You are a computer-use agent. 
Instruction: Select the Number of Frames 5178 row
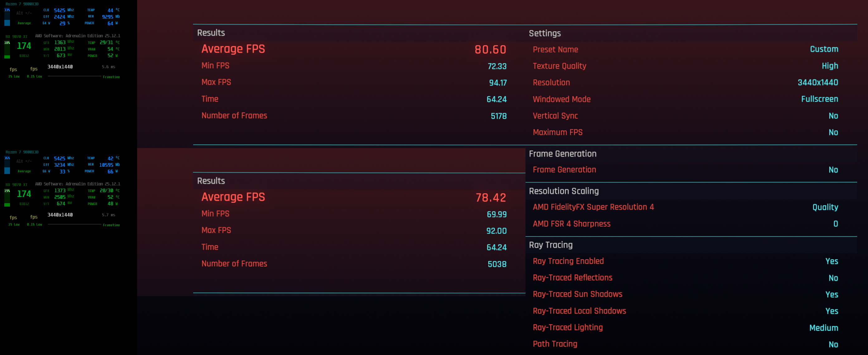point(354,116)
